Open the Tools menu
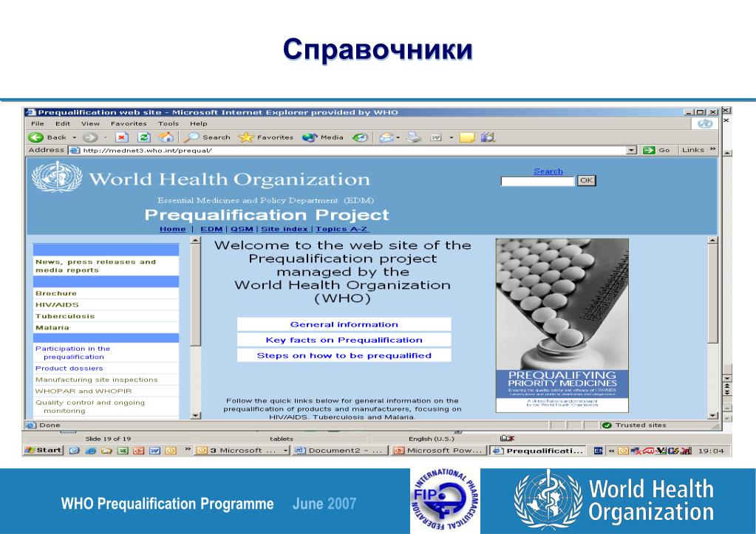The width and height of the screenshot is (756, 534). (x=168, y=124)
